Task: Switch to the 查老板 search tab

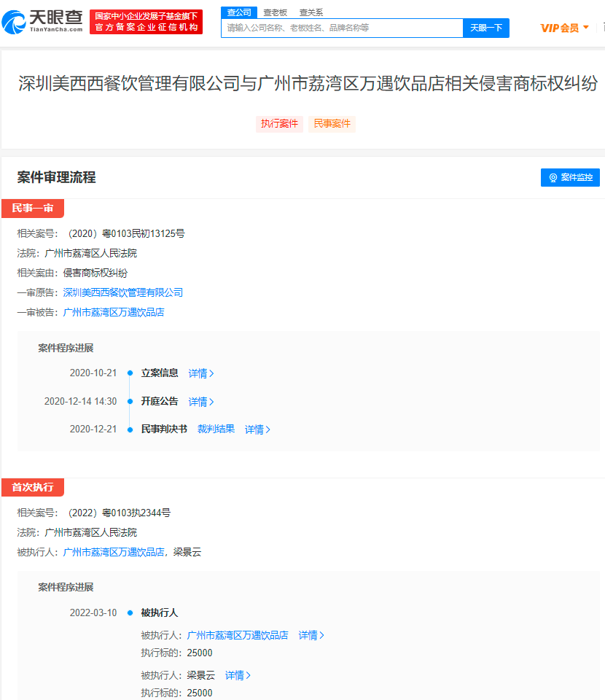Action: pyautogui.click(x=276, y=12)
